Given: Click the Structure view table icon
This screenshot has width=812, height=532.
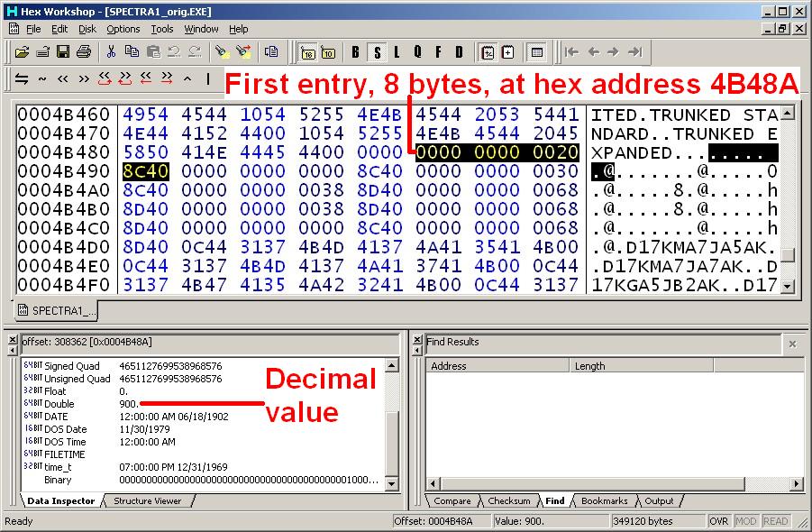Looking at the screenshot, I should click(537, 52).
